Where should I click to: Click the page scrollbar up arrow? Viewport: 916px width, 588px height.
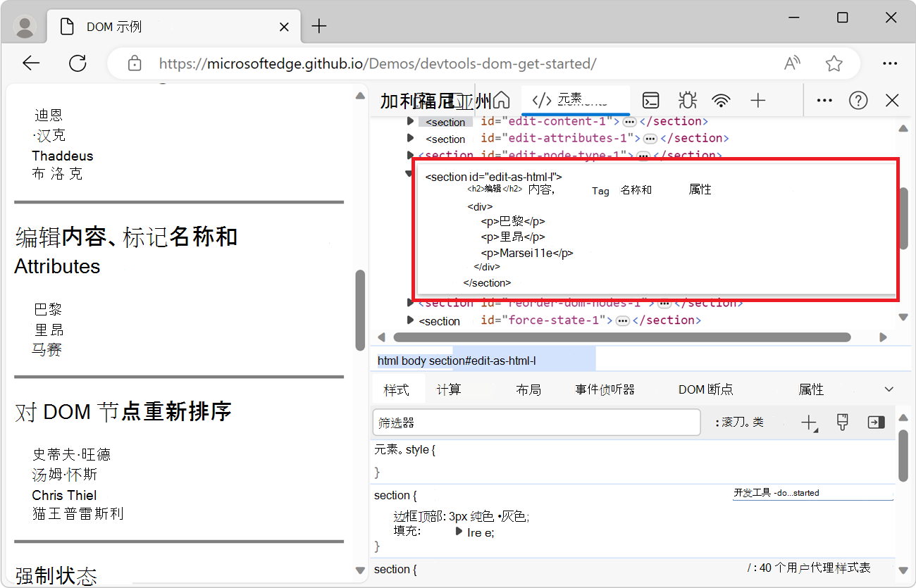(x=360, y=96)
